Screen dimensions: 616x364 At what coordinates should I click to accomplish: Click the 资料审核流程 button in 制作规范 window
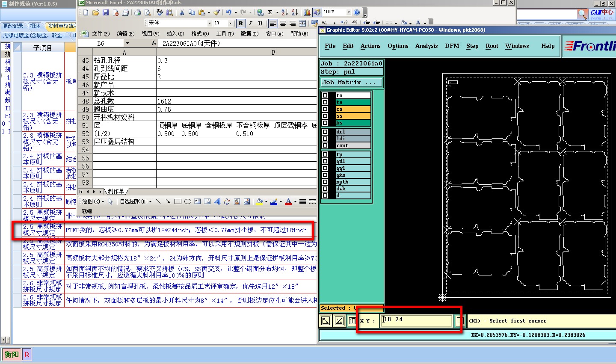[x=62, y=26]
